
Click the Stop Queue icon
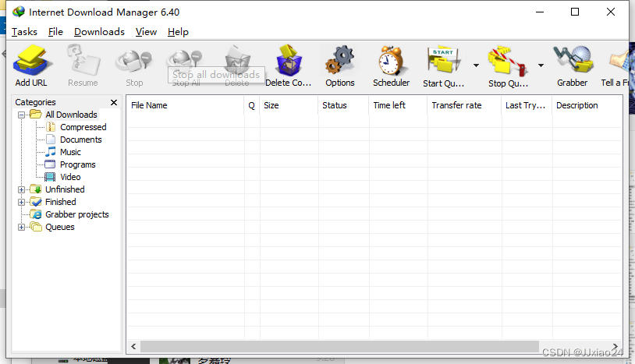point(508,62)
